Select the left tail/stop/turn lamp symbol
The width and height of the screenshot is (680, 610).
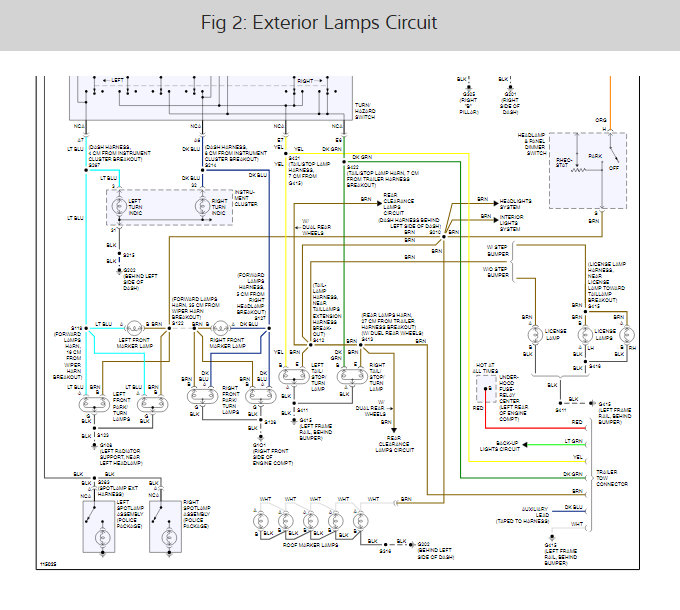pyautogui.click(x=294, y=376)
